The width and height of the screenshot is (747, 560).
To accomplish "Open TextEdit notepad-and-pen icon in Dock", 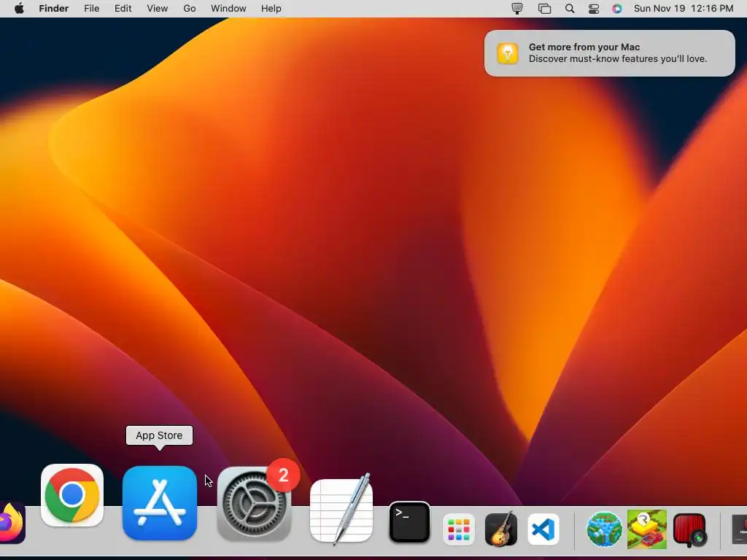I will click(x=341, y=510).
